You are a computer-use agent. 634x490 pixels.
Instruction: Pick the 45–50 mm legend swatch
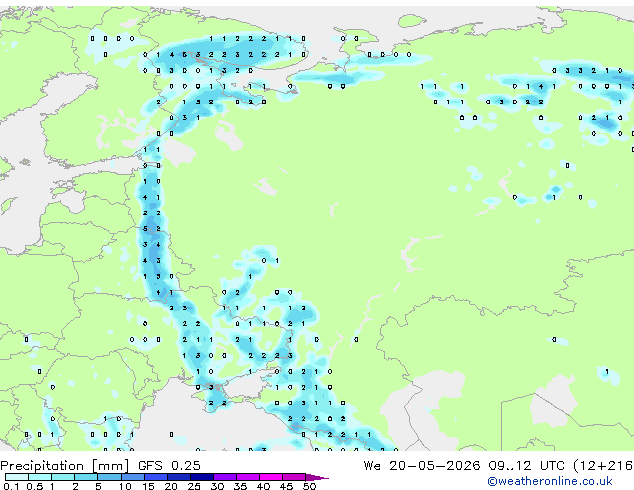(x=294, y=477)
